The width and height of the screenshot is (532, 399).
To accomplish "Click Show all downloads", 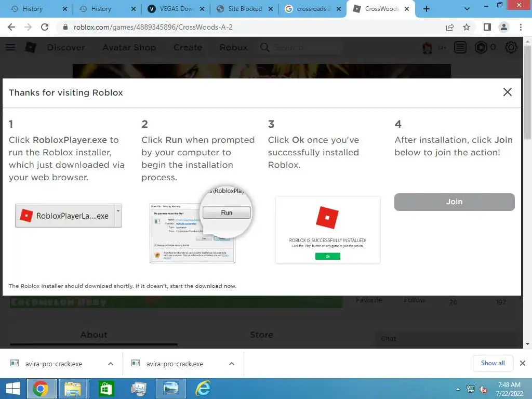I will click(493, 363).
